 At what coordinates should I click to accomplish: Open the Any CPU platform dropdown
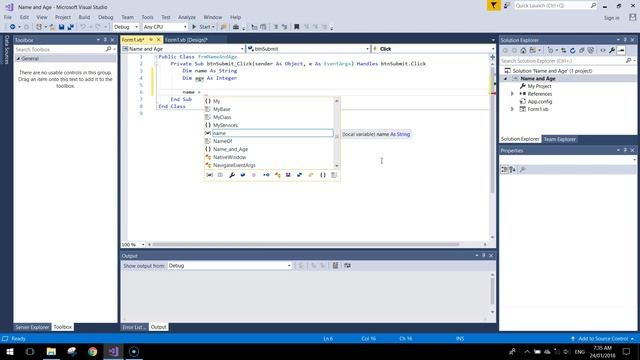click(x=165, y=27)
